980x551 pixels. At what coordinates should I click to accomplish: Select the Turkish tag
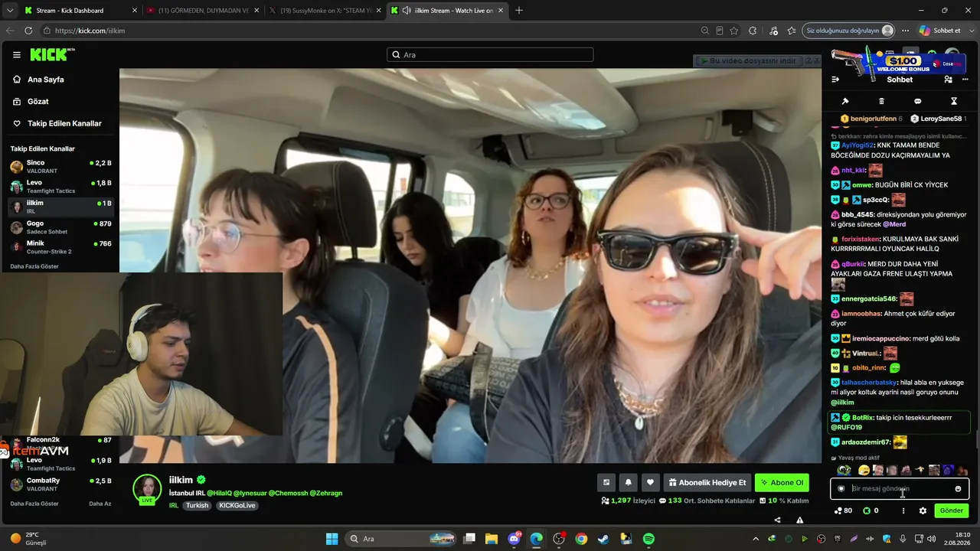point(197,506)
